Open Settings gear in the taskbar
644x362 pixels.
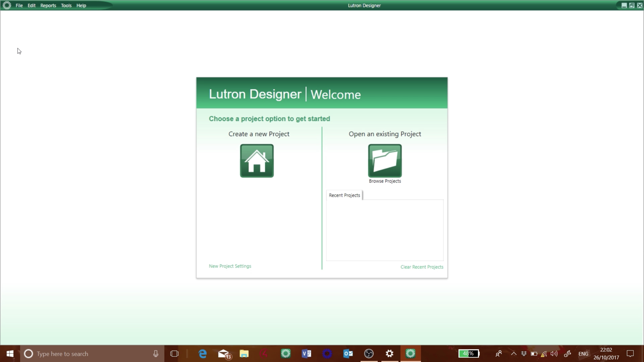pos(389,354)
